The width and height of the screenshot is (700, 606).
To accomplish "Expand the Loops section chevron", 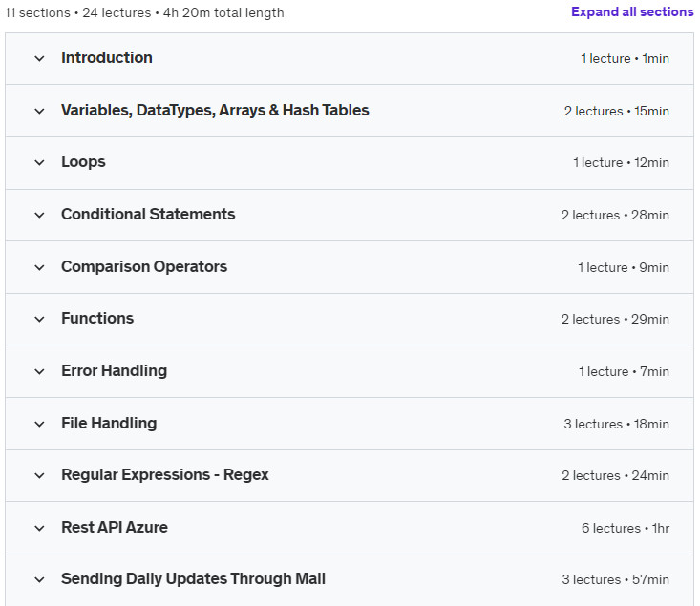I will [39, 162].
